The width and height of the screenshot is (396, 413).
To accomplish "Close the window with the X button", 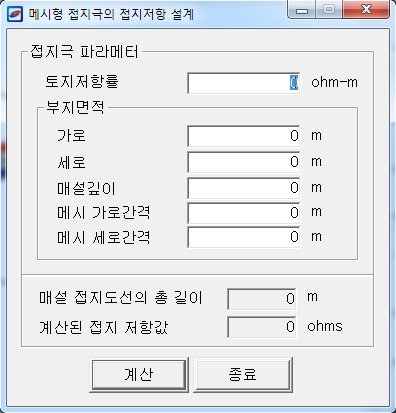I will (x=366, y=10).
